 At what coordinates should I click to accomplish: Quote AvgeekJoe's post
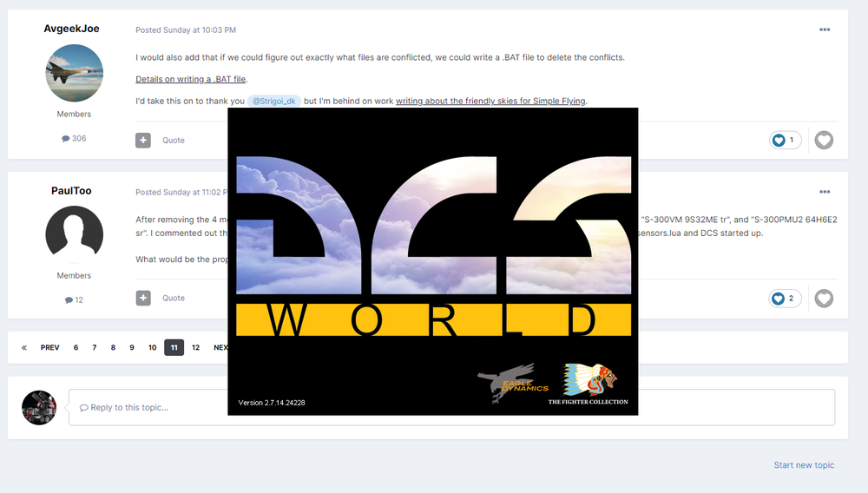(174, 141)
